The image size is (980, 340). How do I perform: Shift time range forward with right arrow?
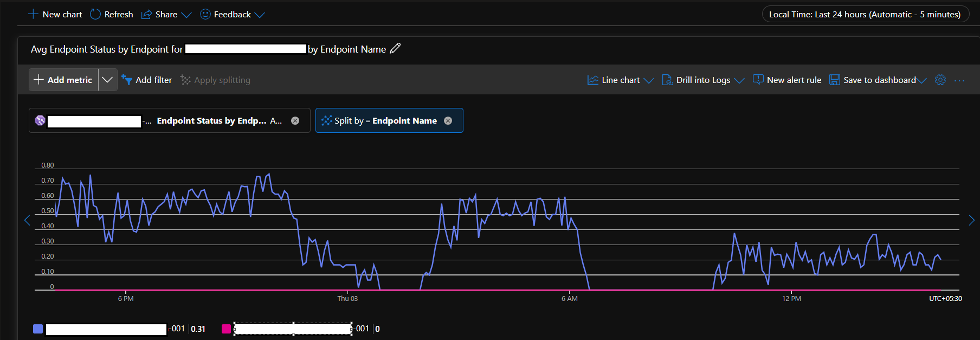(971, 220)
